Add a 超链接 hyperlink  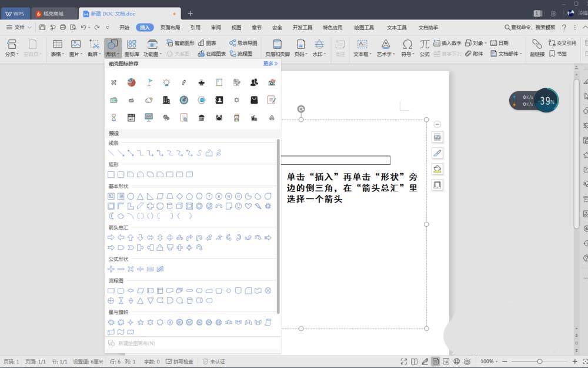[537, 47]
